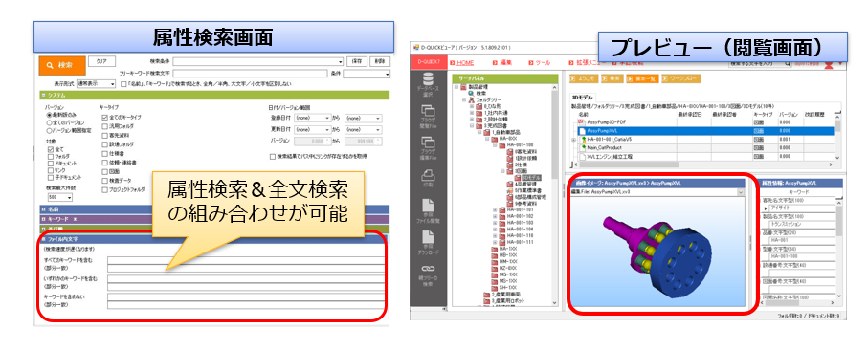Toggle the 全て target checkbox

coord(51,149)
